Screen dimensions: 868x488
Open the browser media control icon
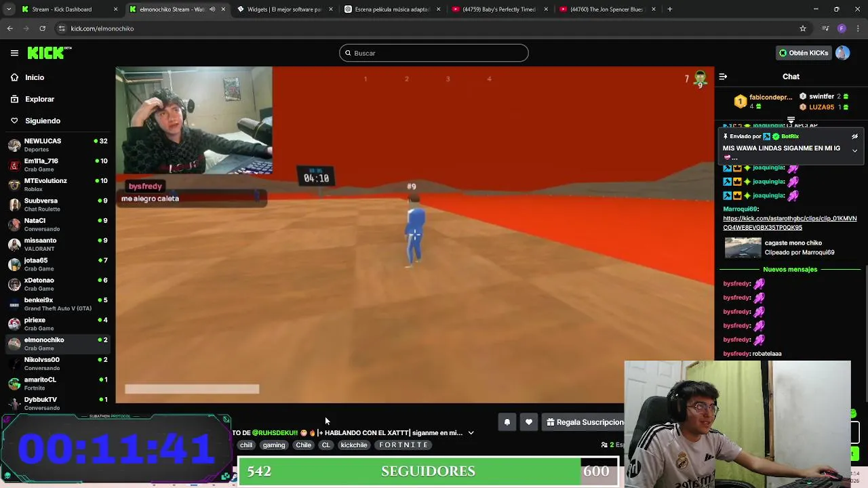[825, 28]
